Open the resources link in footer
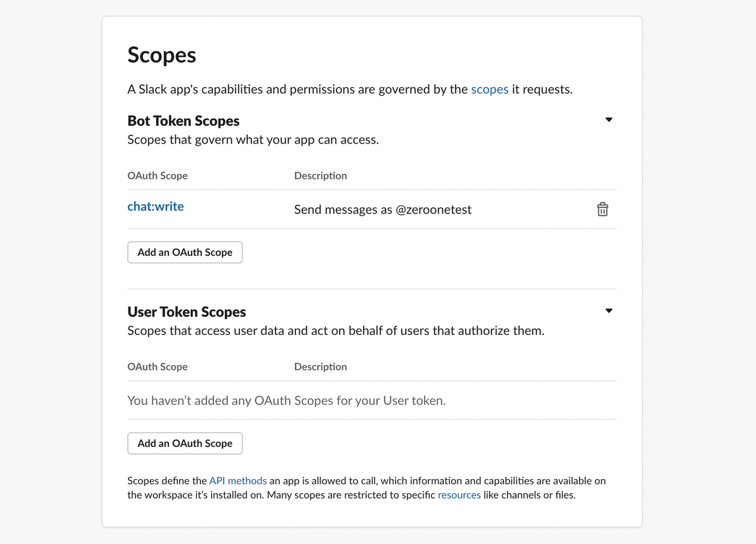Screen dimensions: 756x544 point(459,495)
